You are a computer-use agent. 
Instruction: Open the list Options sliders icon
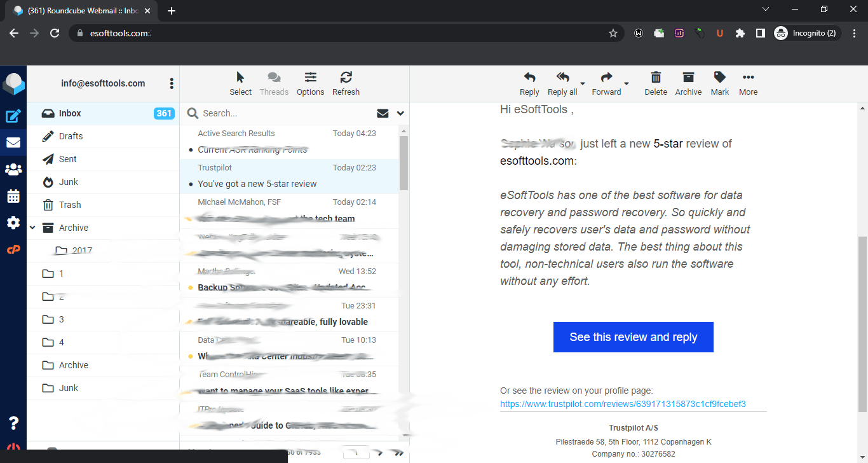(x=310, y=83)
